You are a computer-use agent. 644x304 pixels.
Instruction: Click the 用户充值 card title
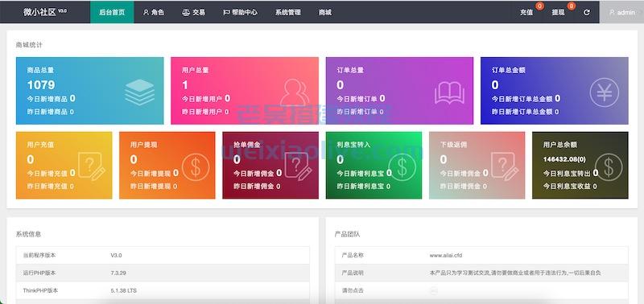40,145
